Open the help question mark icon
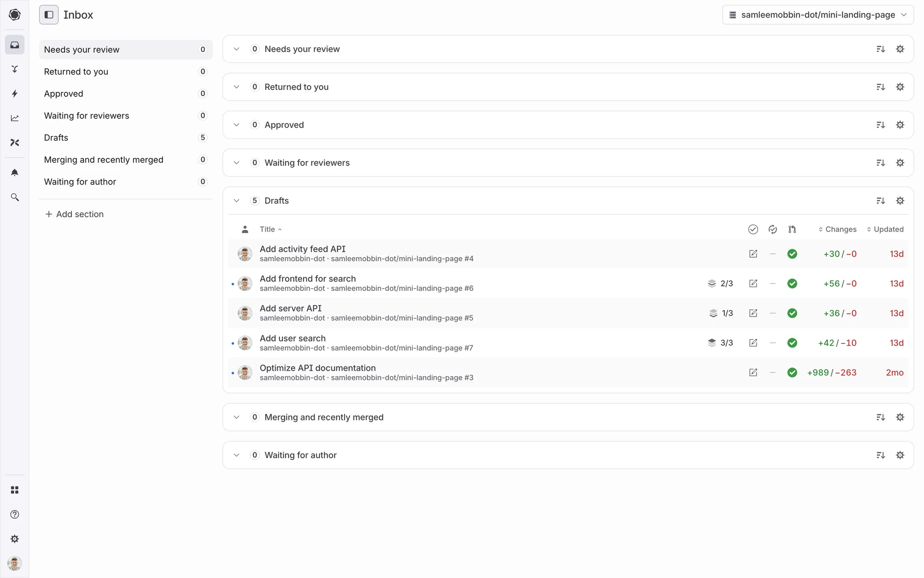This screenshot has width=924, height=578. click(x=15, y=514)
